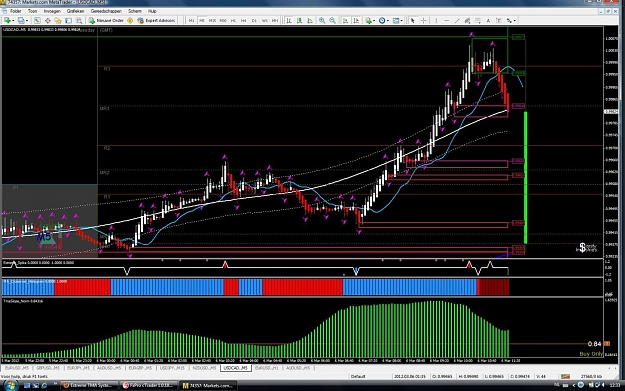
Task: Open the arrows objects icon
Action: click(x=509, y=20)
